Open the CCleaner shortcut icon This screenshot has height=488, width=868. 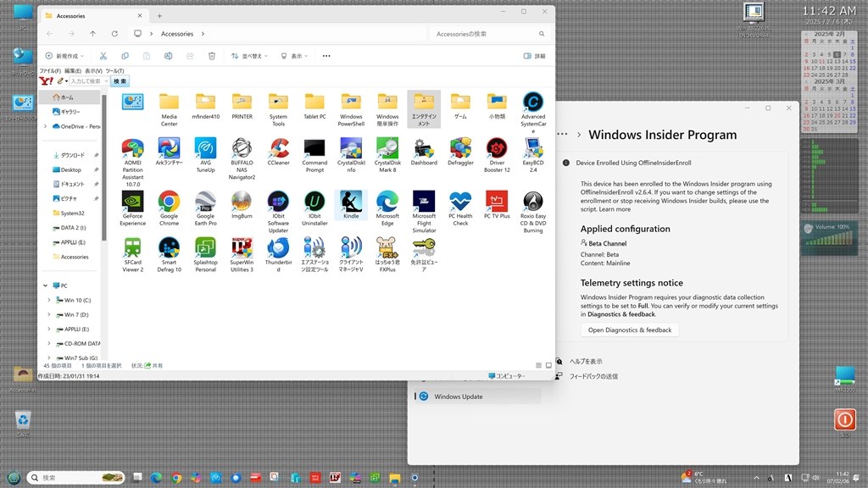coord(278,152)
